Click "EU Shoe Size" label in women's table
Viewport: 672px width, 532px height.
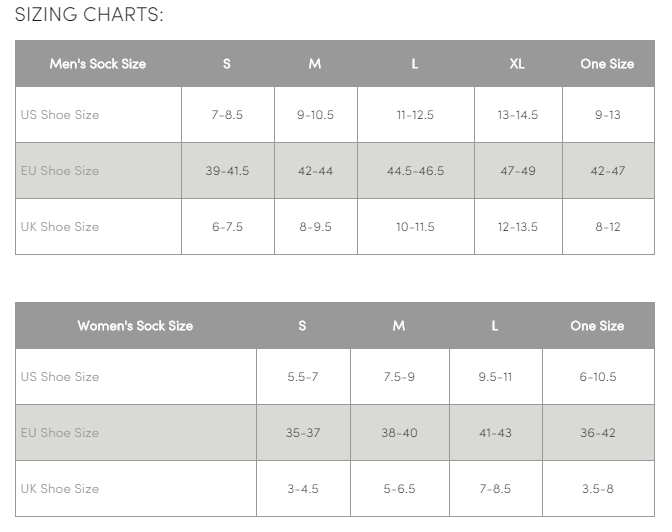coord(60,433)
